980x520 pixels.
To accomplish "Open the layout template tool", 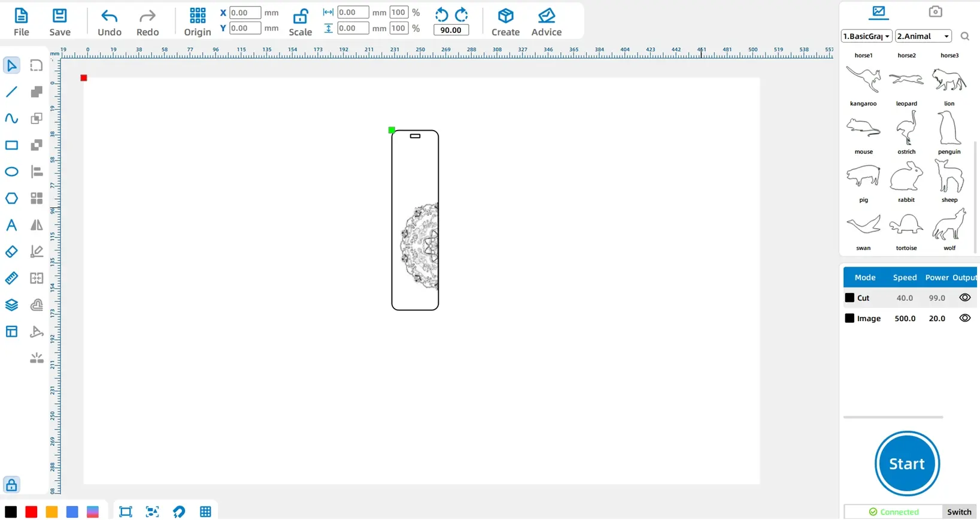I will pyautogui.click(x=11, y=331).
